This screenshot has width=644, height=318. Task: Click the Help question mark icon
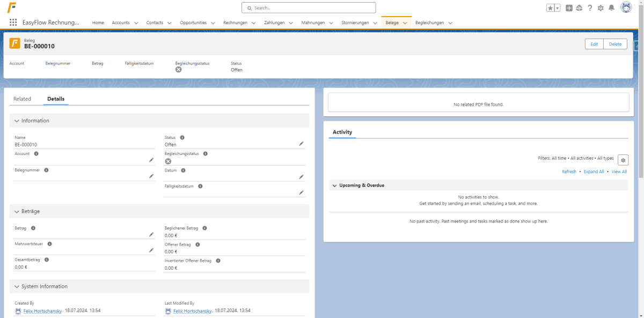pyautogui.click(x=590, y=8)
